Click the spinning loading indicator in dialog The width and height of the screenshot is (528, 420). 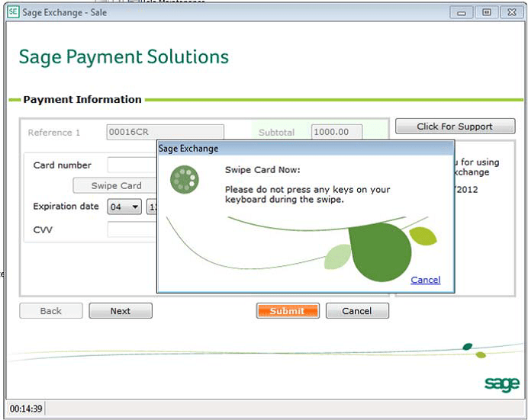coord(185,180)
